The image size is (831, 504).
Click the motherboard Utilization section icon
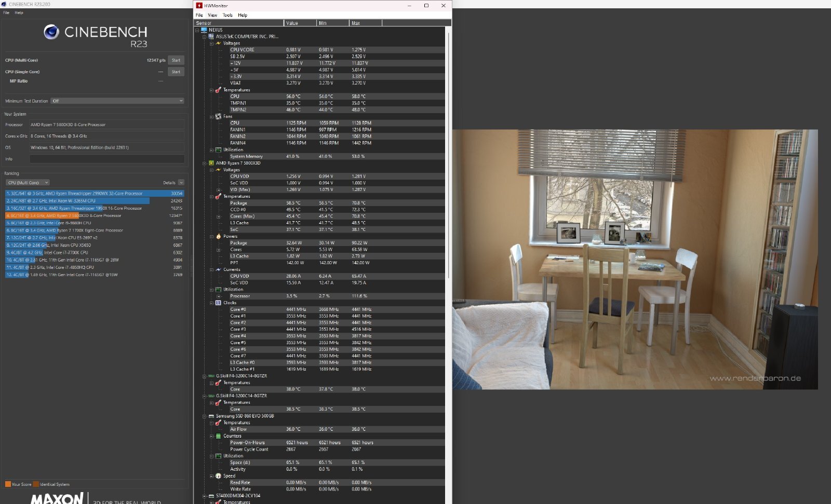tap(218, 149)
